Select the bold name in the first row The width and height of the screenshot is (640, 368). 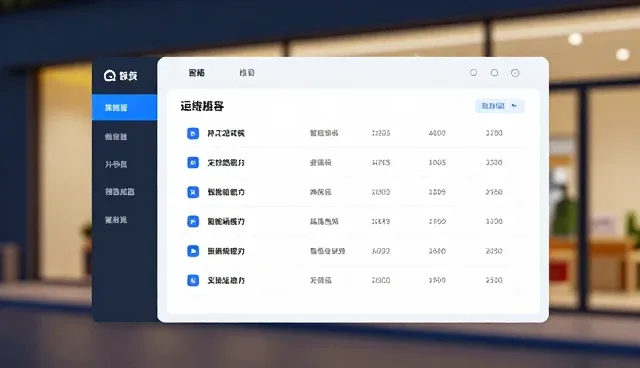[x=226, y=133]
